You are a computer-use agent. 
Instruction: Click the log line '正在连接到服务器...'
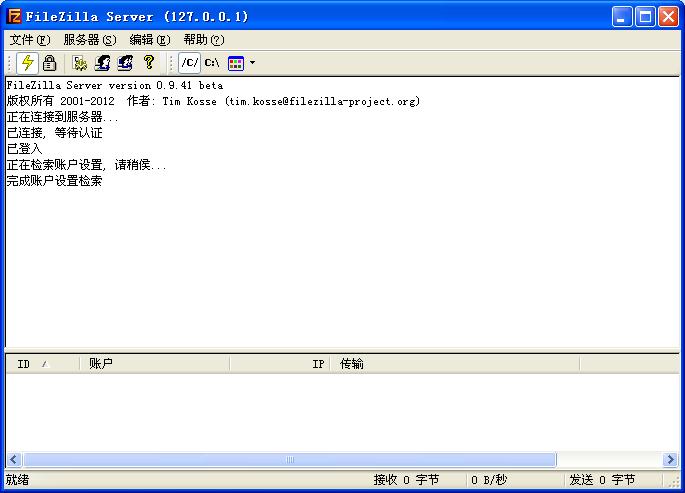coord(62,117)
